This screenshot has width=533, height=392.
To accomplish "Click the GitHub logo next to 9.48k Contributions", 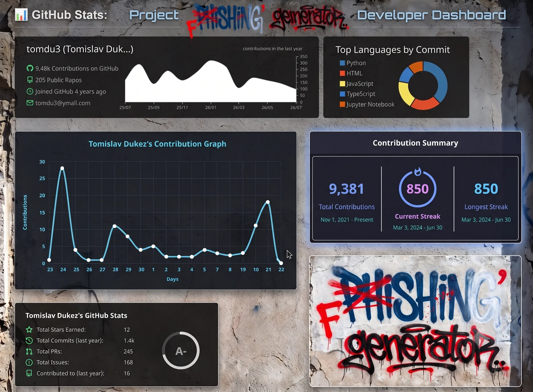I will pos(30,68).
